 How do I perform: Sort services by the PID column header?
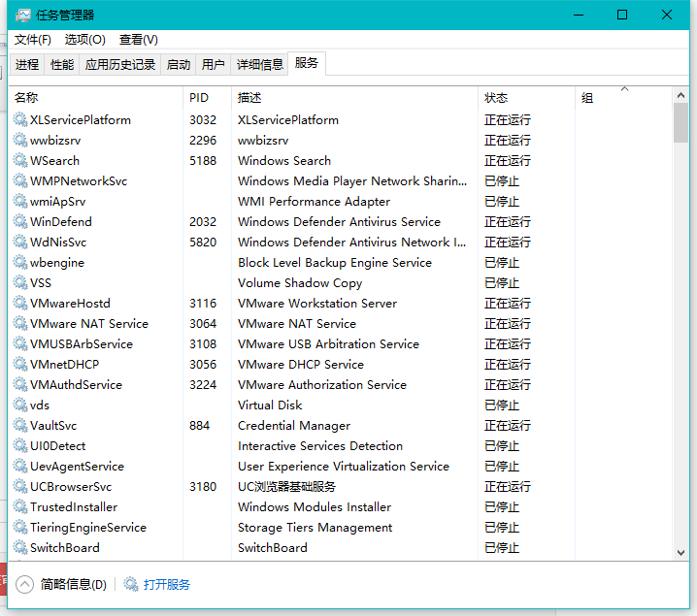pyautogui.click(x=199, y=98)
